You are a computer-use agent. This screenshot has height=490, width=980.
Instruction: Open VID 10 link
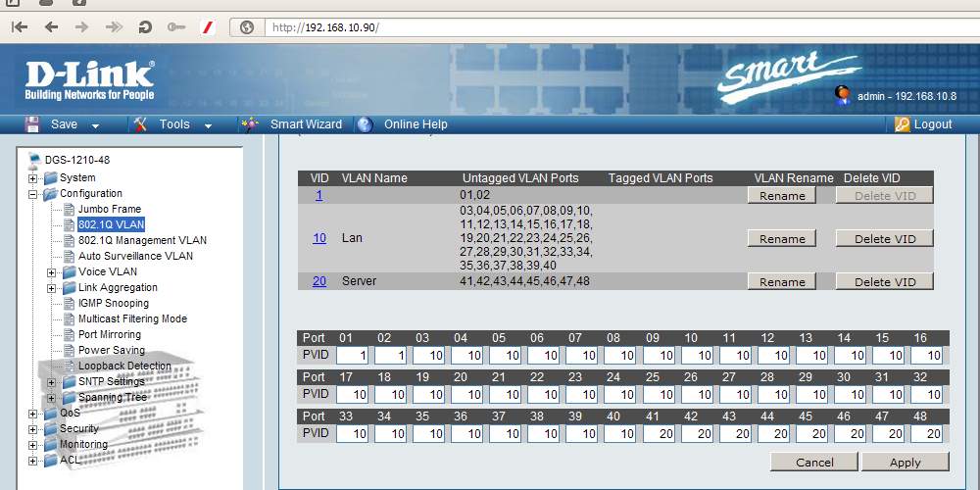tap(319, 238)
